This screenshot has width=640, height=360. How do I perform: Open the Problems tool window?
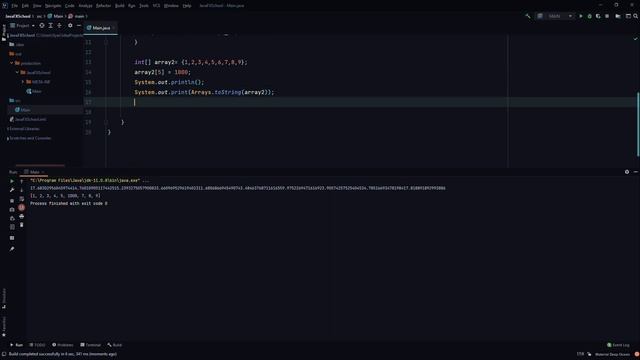pyautogui.click(x=62, y=345)
